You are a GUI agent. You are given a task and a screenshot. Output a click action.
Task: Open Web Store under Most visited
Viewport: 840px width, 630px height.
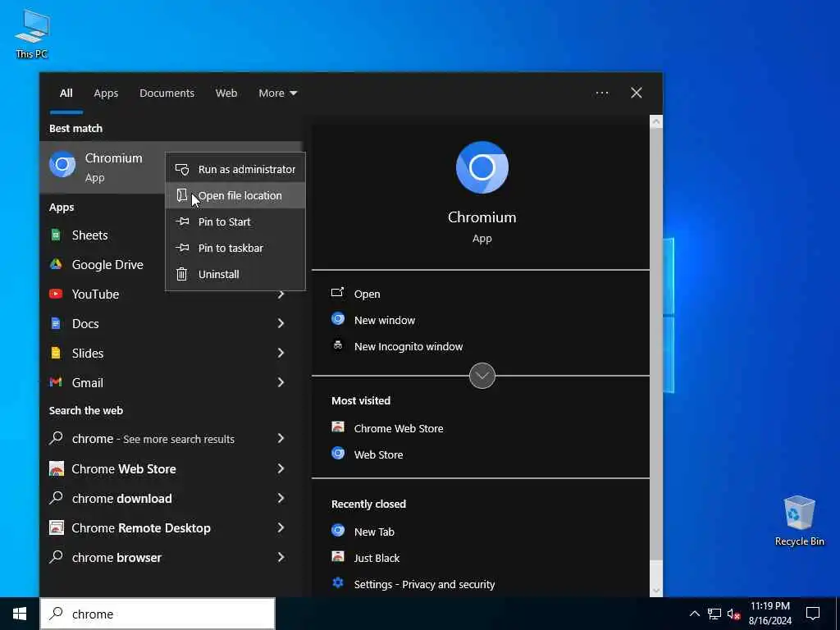pos(378,454)
